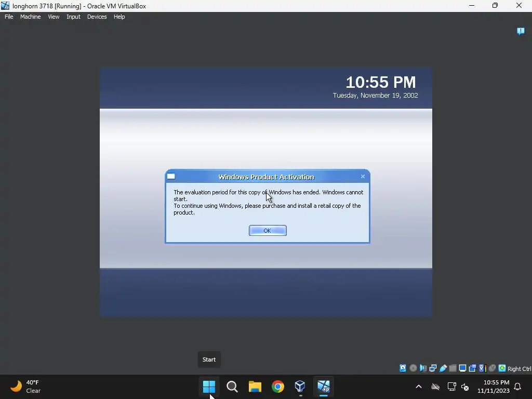Viewport: 532px width, 399px height.
Task: Switch to the running XP VM taskbar icon
Action: [x=323, y=387]
